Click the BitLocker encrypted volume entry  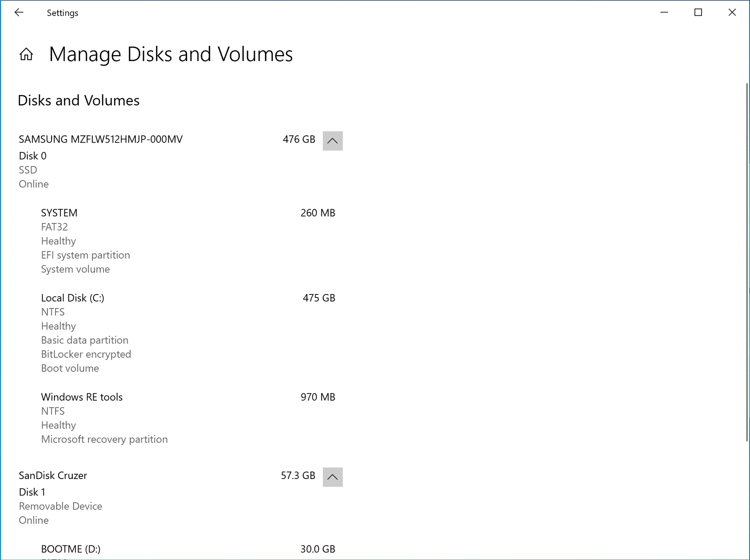pyautogui.click(x=86, y=354)
